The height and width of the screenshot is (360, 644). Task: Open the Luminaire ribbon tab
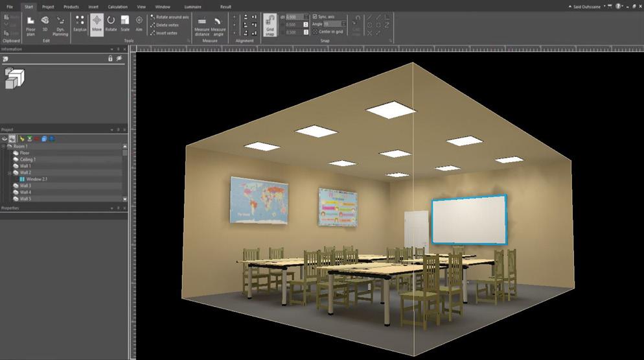point(192,6)
